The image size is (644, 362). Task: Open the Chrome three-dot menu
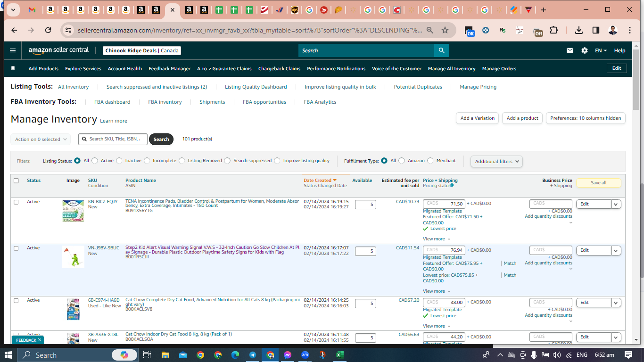coord(630,30)
